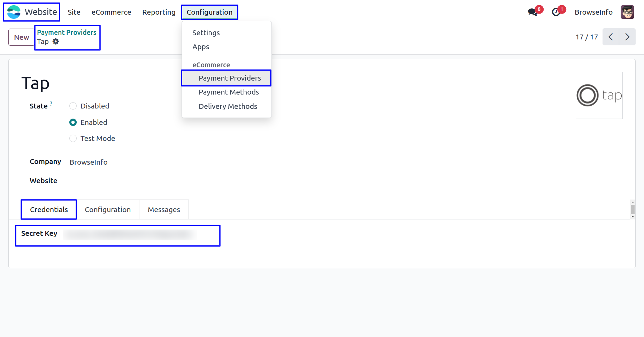The width and height of the screenshot is (644, 337).
Task: Expand the eCommerce top menu
Action: coord(111,12)
